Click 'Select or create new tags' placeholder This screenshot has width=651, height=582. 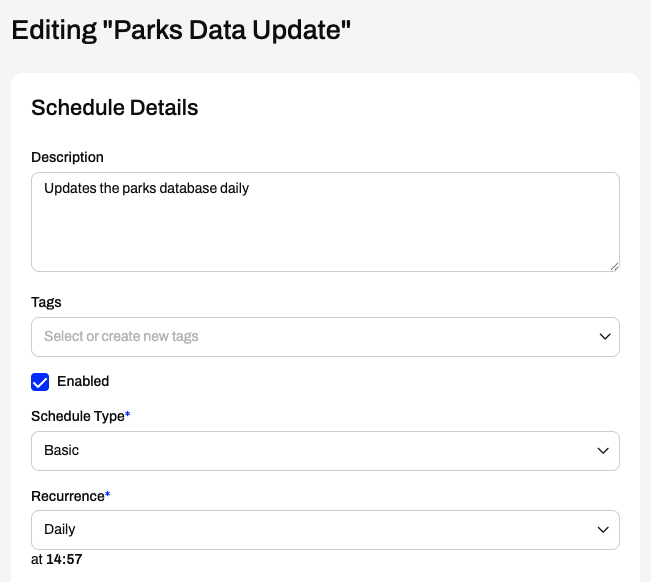(121, 336)
